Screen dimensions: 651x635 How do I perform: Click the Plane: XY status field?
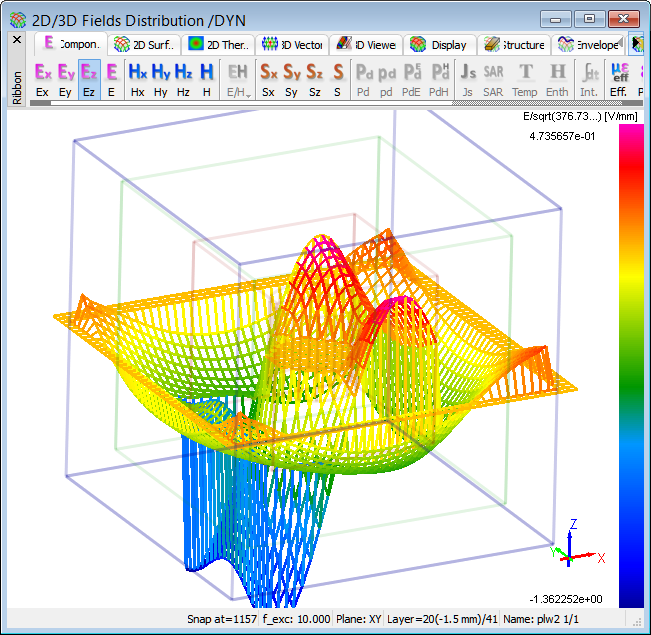pyautogui.click(x=358, y=619)
